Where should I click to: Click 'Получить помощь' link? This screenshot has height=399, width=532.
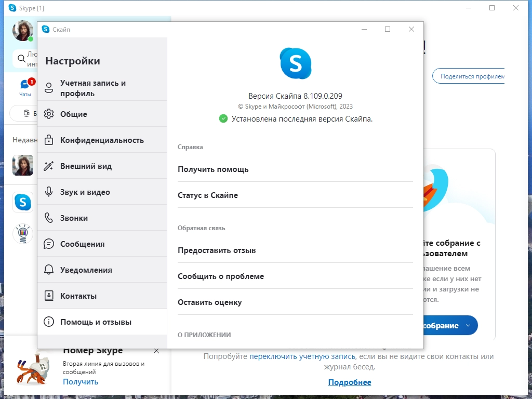295,169
